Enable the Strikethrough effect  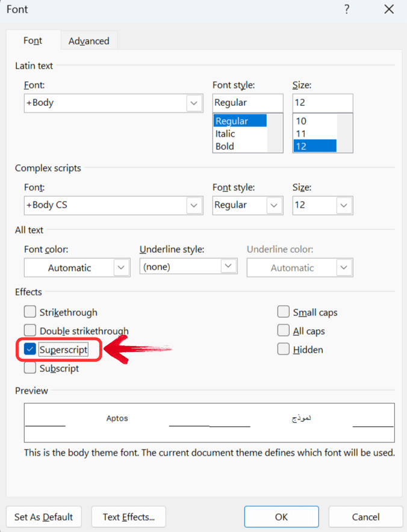30,312
